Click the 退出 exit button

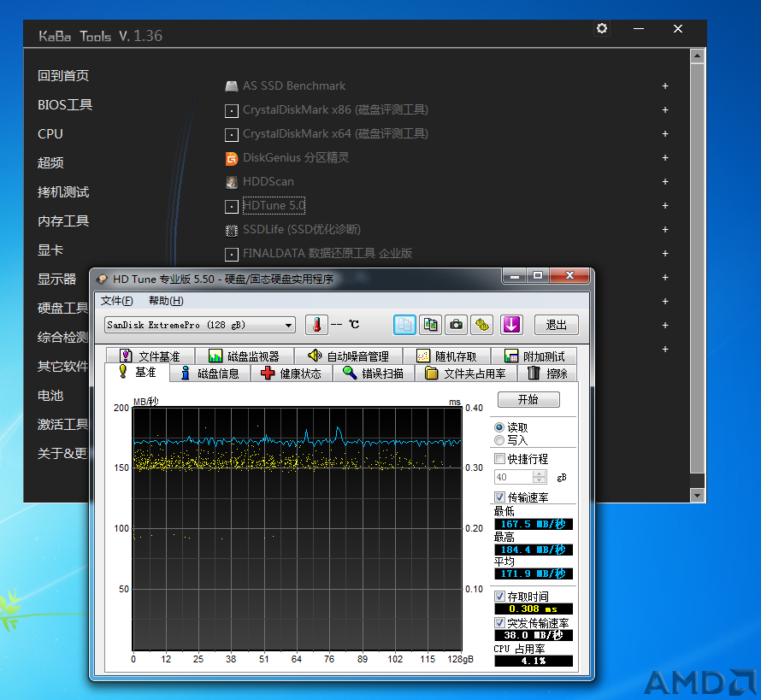556,325
